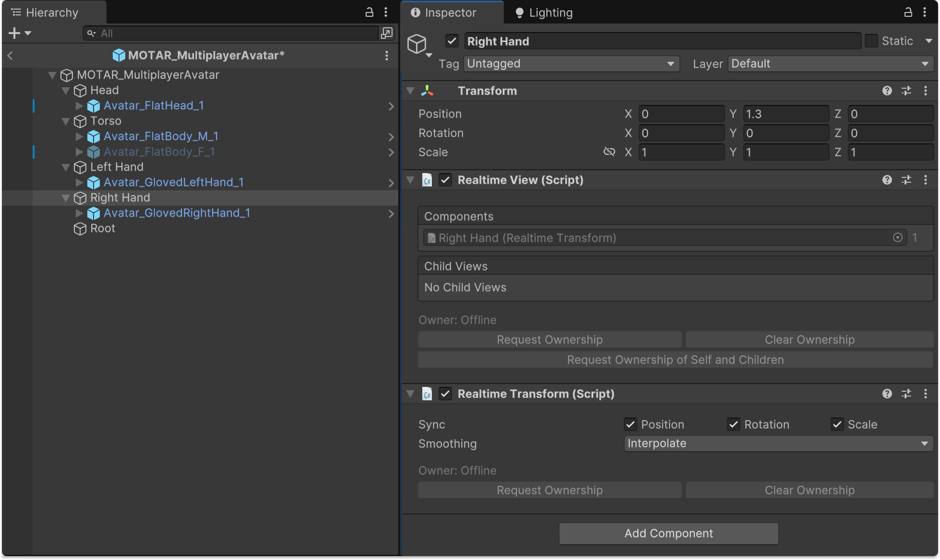Click Request Ownership of Self and Children
Image resolution: width=940 pixels, height=560 pixels.
[x=675, y=360]
